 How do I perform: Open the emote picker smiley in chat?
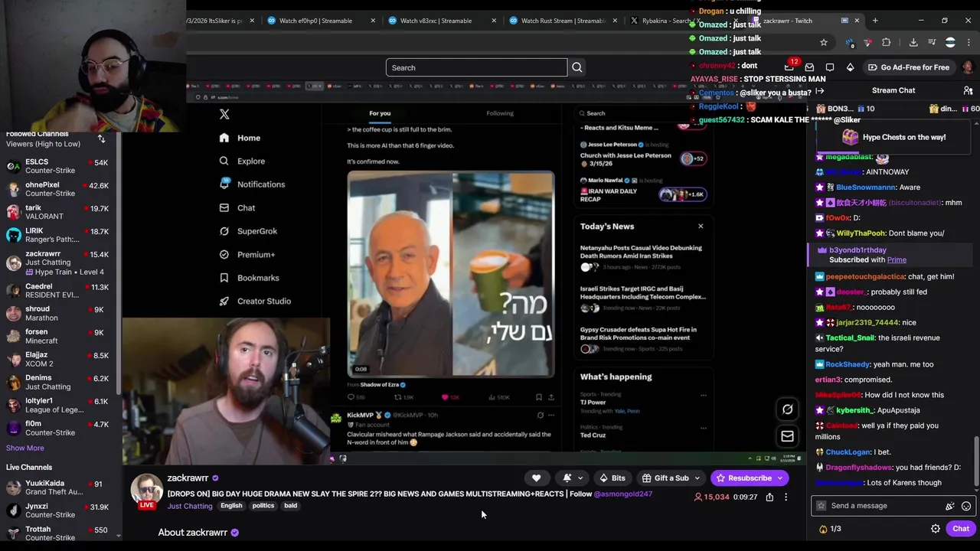pyautogui.click(x=966, y=506)
